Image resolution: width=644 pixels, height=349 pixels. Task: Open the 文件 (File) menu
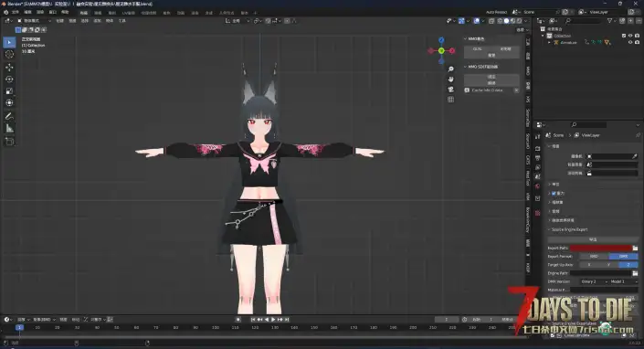16,12
